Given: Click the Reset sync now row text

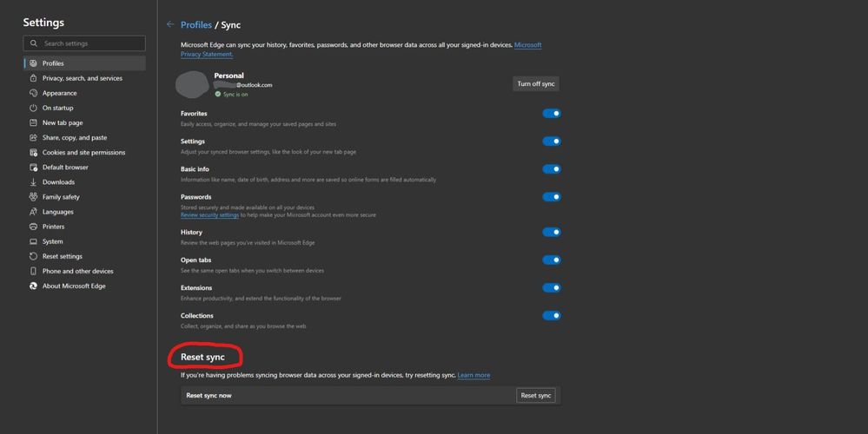Looking at the screenshot, I should coord(209,395).
